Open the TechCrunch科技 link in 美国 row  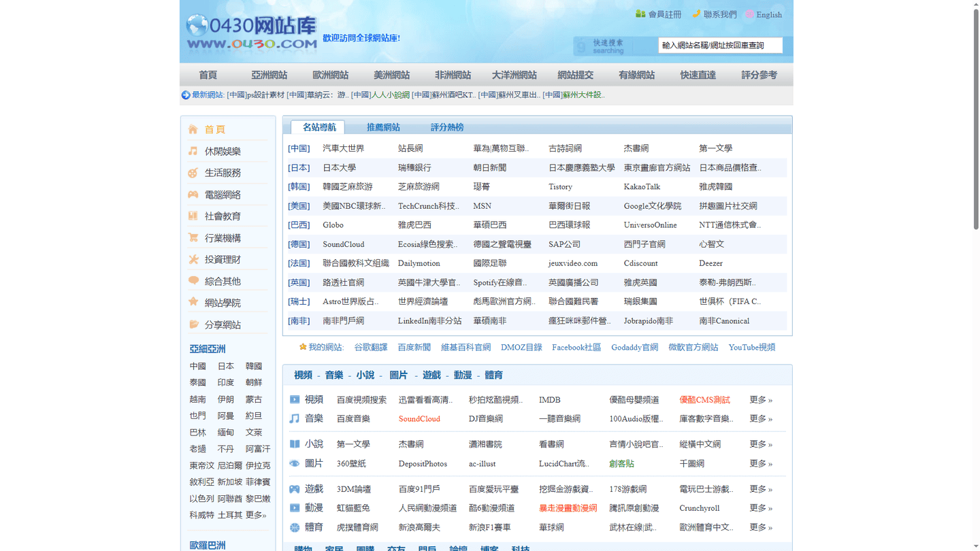point(429,206)
